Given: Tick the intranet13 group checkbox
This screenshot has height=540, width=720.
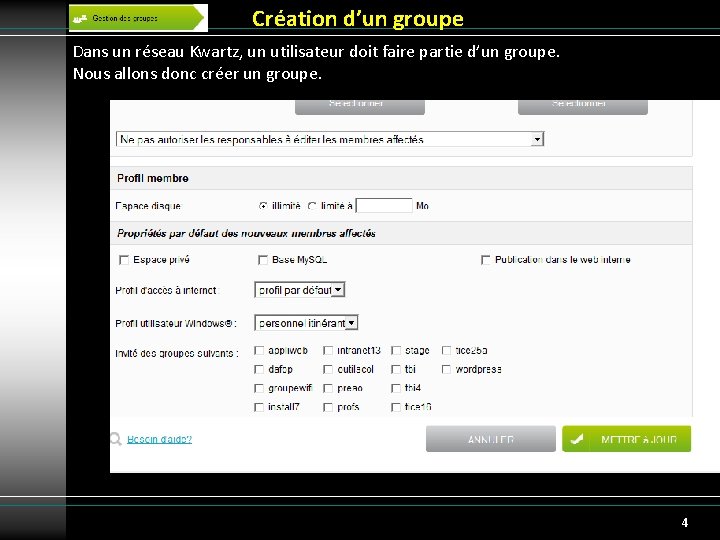Looking at the screenshot, I should pyautogui.click(x=328, y=351).
